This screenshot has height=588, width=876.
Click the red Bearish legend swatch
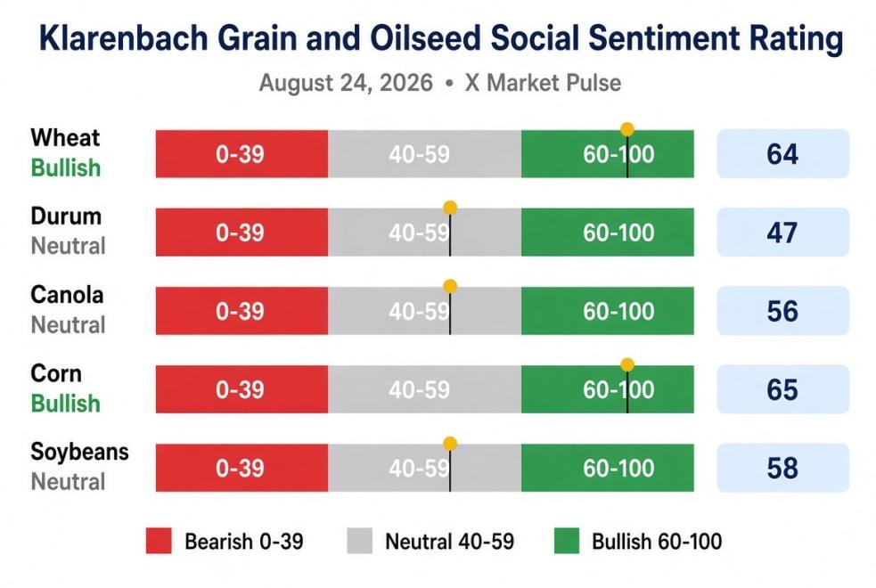[x=159, y=541]
